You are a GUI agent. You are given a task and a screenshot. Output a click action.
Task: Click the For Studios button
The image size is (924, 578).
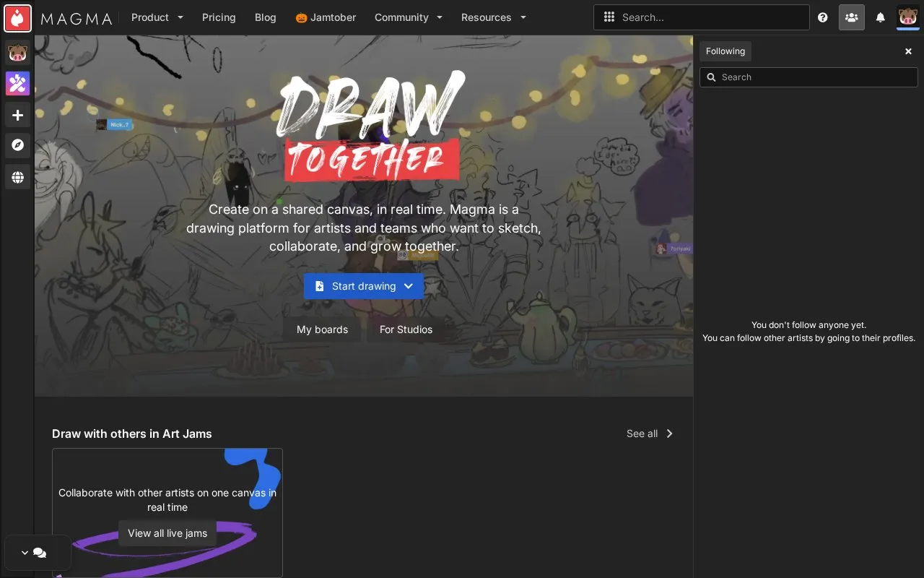tap(406, 329)
